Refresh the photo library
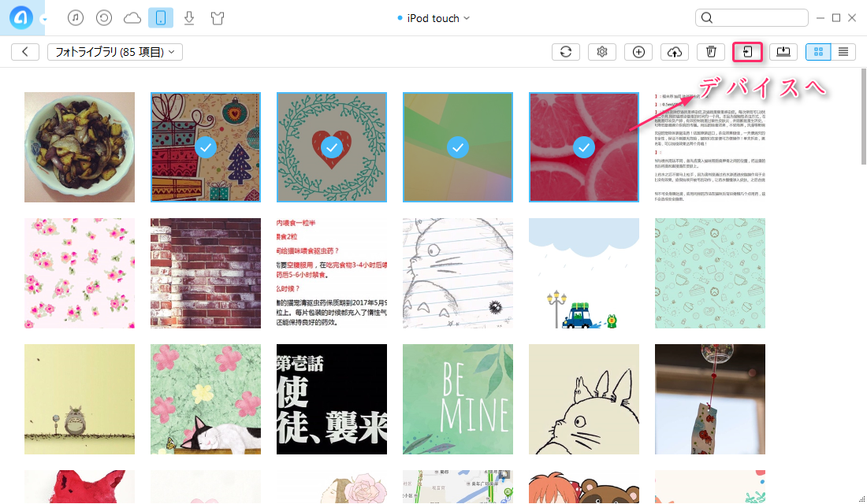 [566, 51]
